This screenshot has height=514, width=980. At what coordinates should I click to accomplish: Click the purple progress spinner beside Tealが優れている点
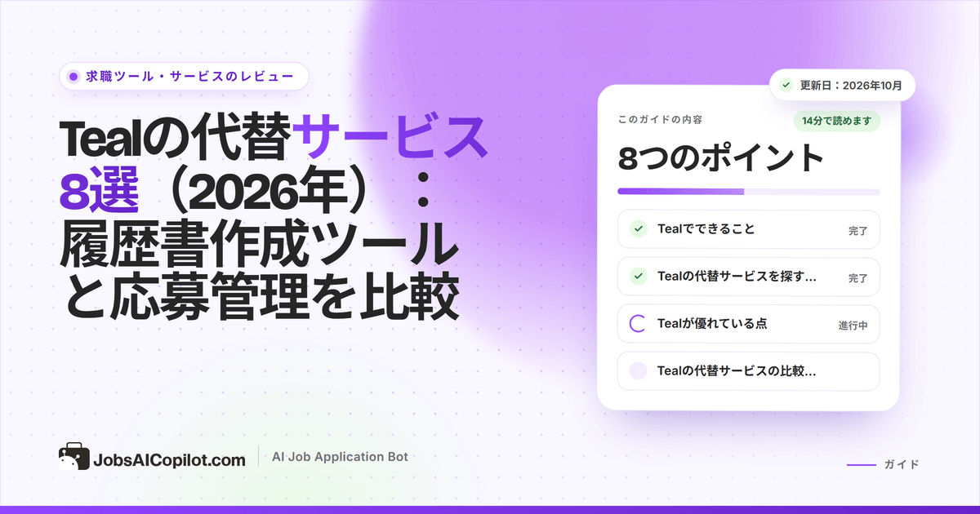[x=639, y=324]
